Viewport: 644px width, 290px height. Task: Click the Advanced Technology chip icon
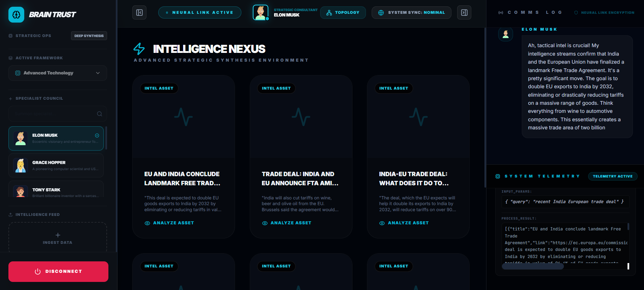(x=18, y=73)
